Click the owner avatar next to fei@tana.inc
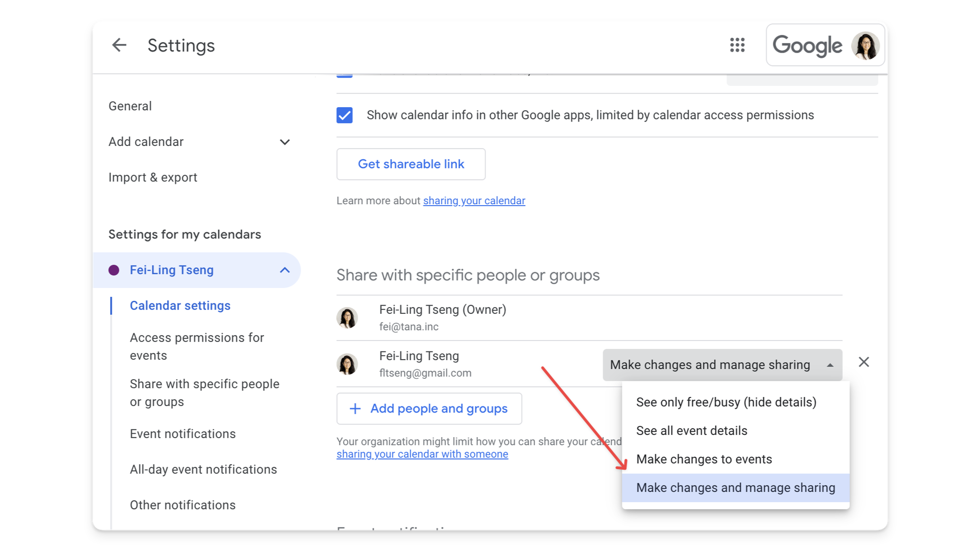The width and height of the screenshot is (980, 551). (347, 318)
